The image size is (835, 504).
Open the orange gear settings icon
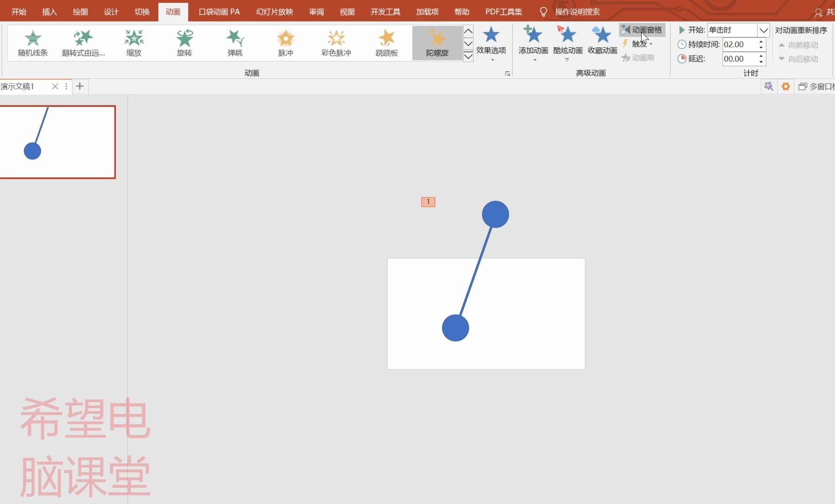(786, 86)
